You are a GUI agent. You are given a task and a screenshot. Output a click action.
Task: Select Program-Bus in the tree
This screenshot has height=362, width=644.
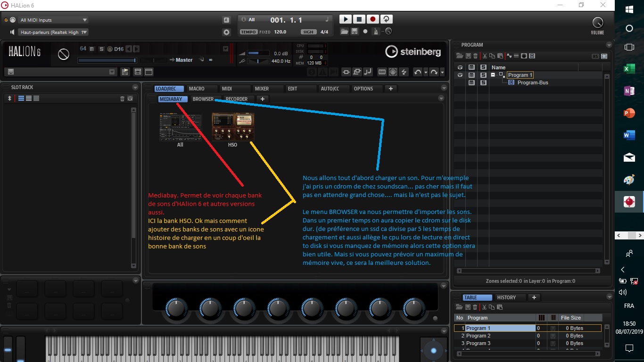tap(533, 82)
